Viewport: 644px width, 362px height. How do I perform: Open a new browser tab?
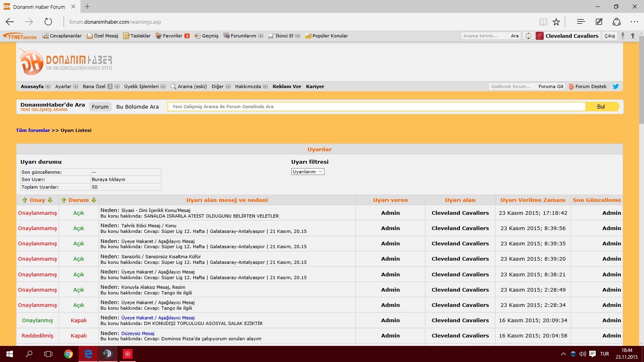point(87,6)
